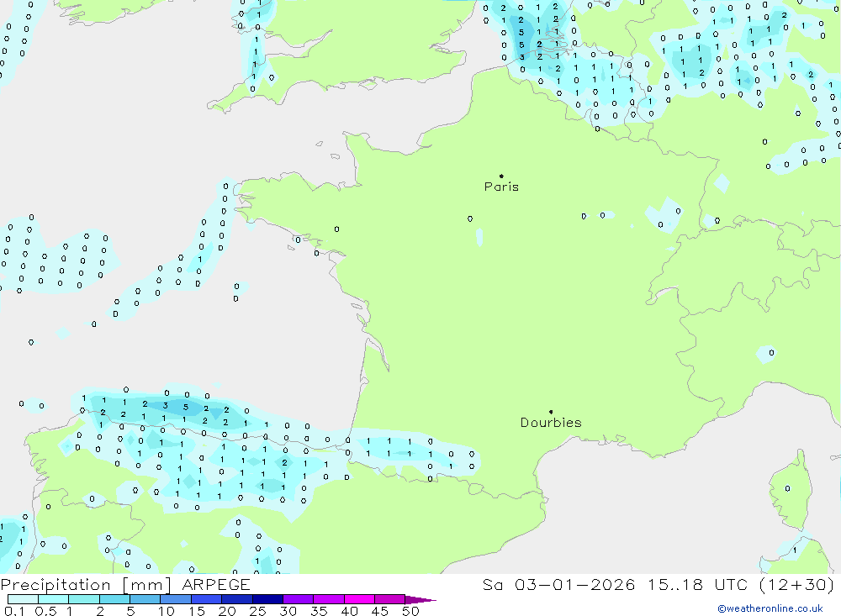This screenshot has width=841, height=616.
Task: Select the 45–50 mm legend swatch
Action: pyautogui.click(x=390, y=599)
